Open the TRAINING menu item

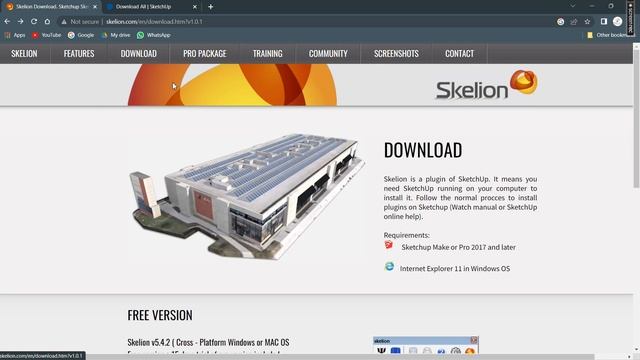coord(267,53)
